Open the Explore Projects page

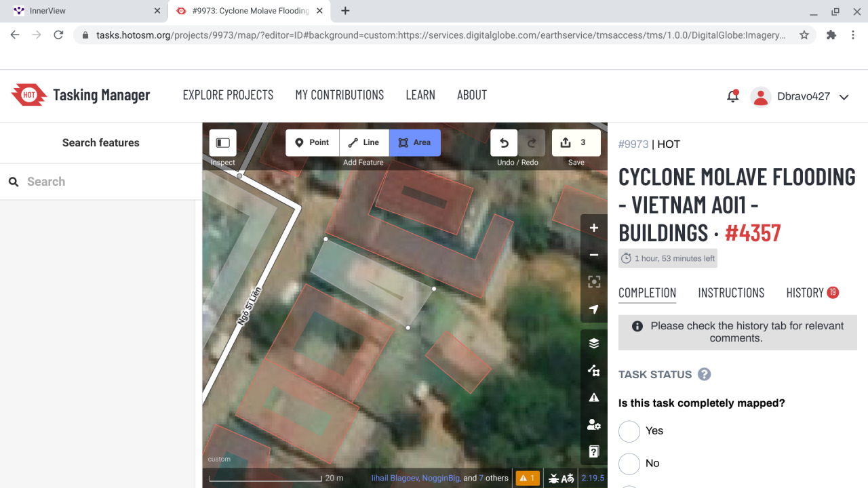228,95
